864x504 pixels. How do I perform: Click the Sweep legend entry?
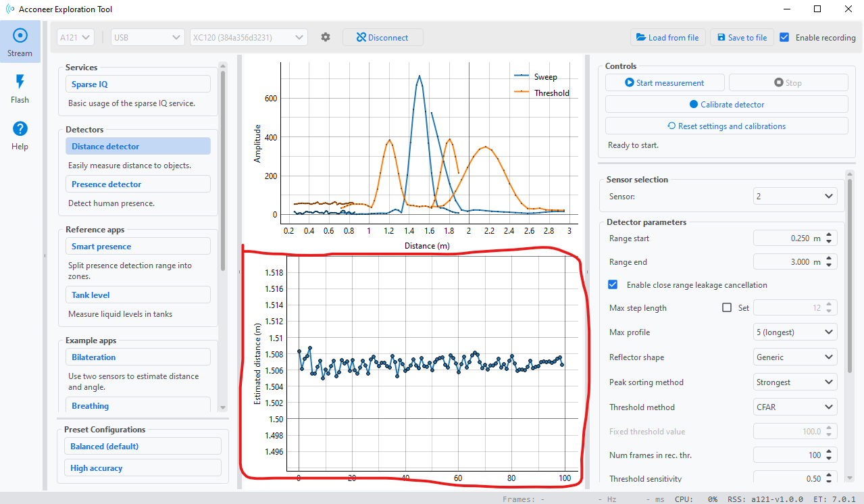(546, 77)
